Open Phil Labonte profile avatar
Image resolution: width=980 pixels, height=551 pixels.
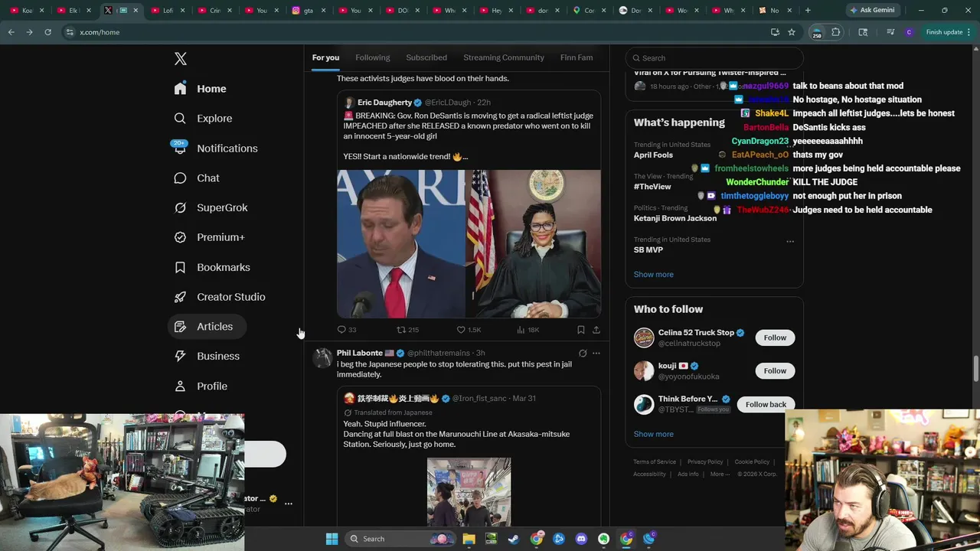(x=323, y=357)
